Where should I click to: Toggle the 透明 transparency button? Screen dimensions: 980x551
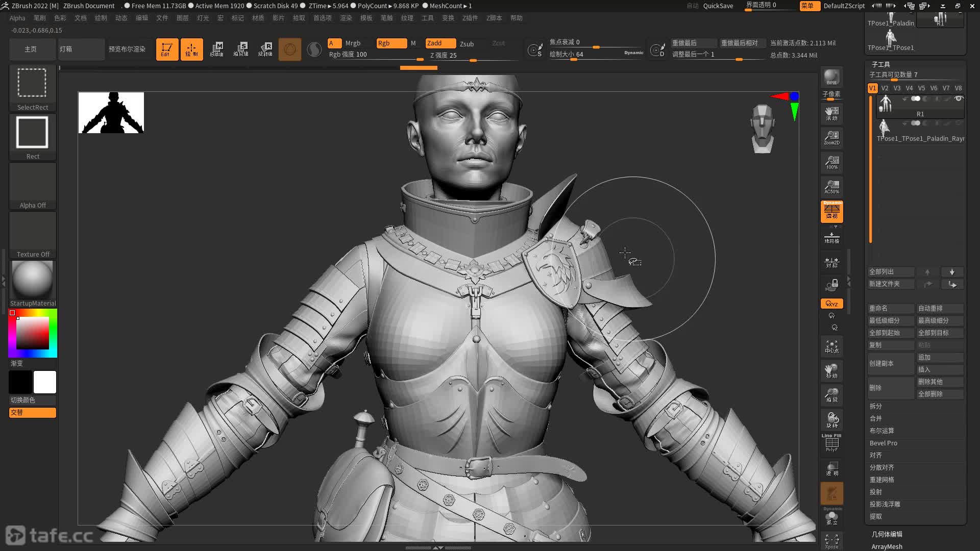click(x=831, y=468)
